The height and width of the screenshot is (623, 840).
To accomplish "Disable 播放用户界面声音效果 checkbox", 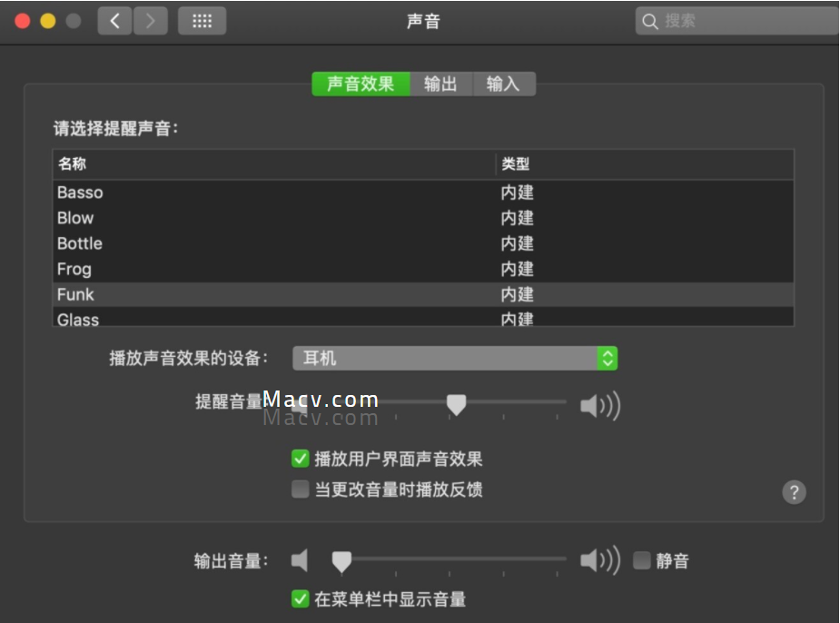I will point(300,459).
